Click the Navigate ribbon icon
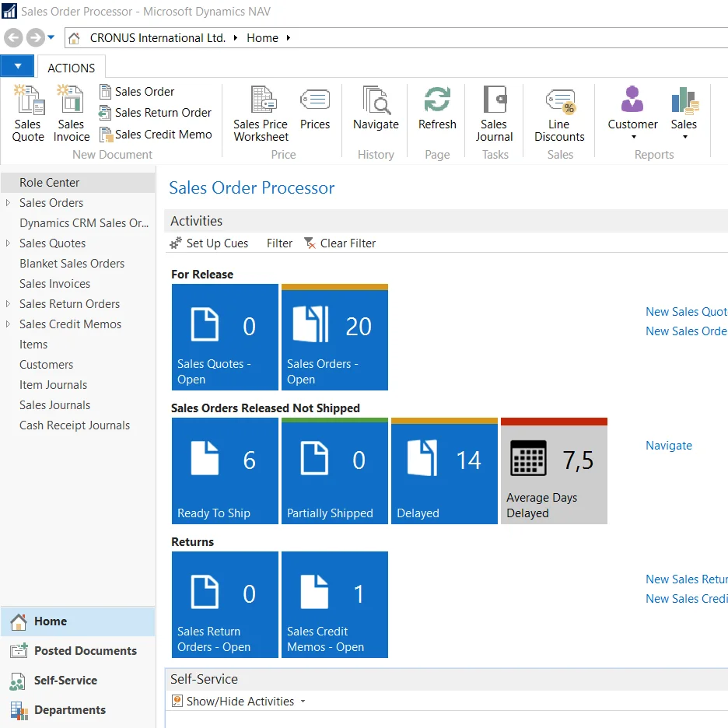 (x=376, y=107)
